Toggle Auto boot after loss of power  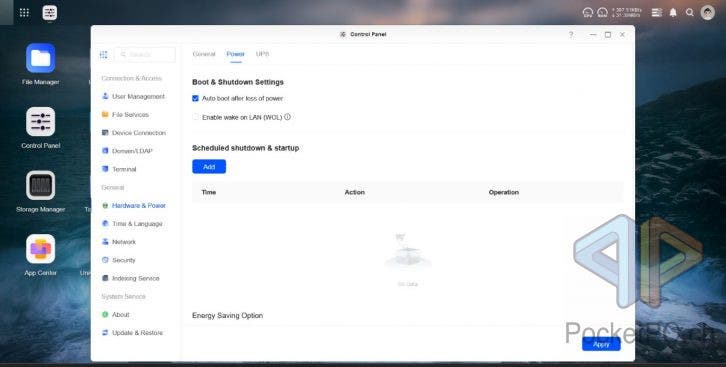195,99
